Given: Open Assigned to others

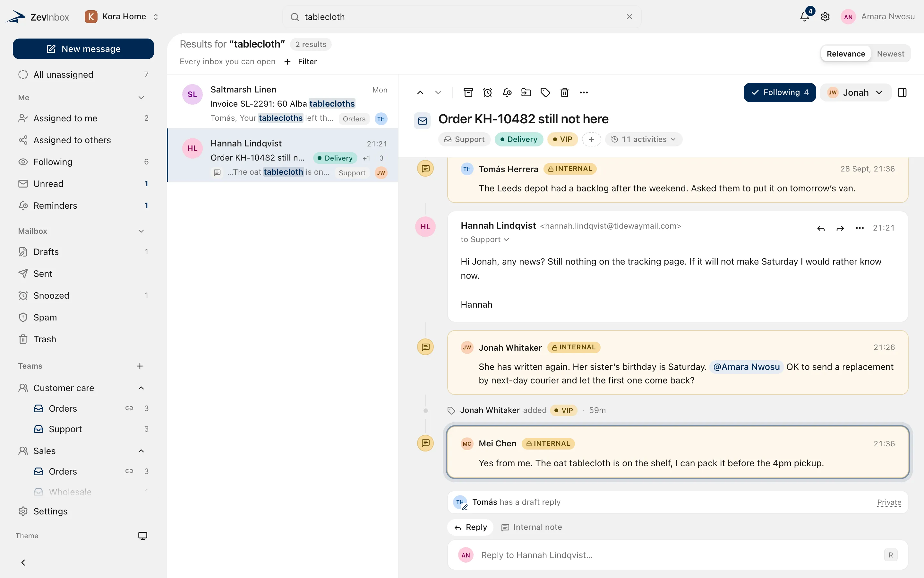Looking at the screenshot, I should (x=83, y=140).
